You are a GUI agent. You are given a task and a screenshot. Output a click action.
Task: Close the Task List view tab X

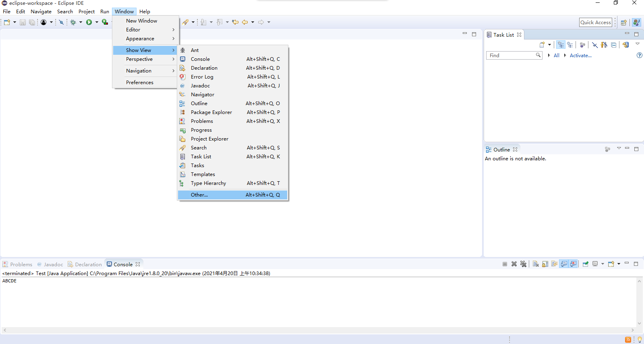(519, 35)
